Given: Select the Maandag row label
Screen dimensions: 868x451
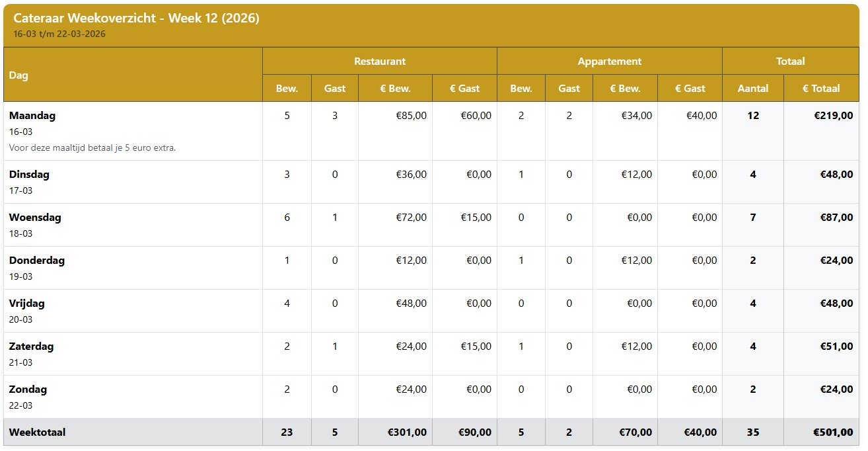Looking at the screenshot, I should 32,116.
